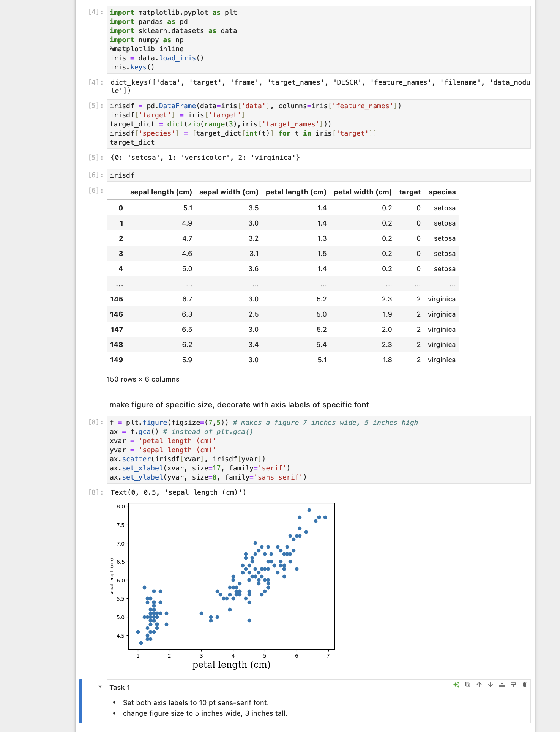Click the green AI sparkle icon on Task 1 cell
The width and height of the screenshot is (560, 732).
click(456, 685)
